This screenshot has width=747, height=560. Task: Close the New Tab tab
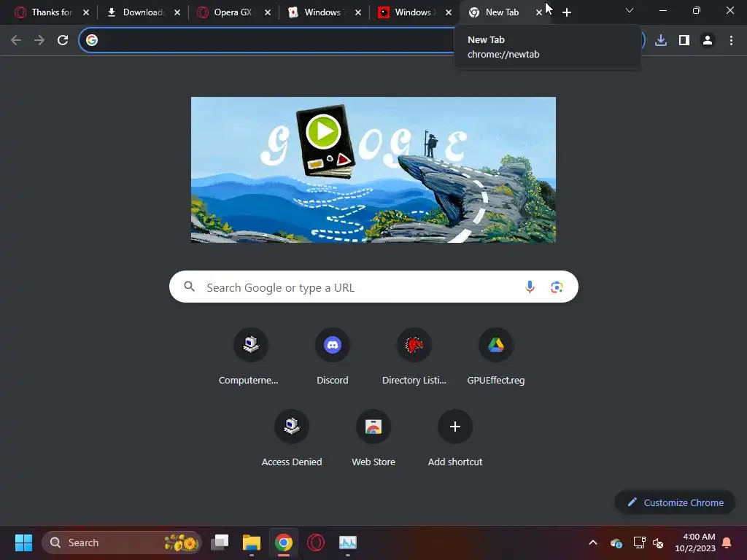[x=538, y=12]
